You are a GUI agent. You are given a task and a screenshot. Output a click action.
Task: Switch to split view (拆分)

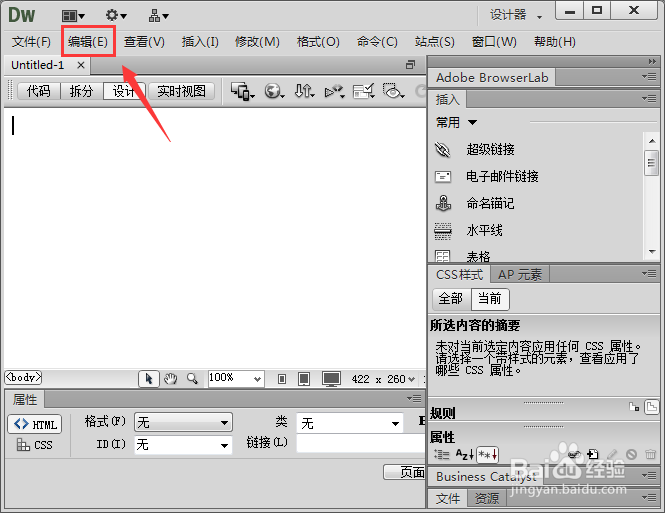(x=81, y=91)
